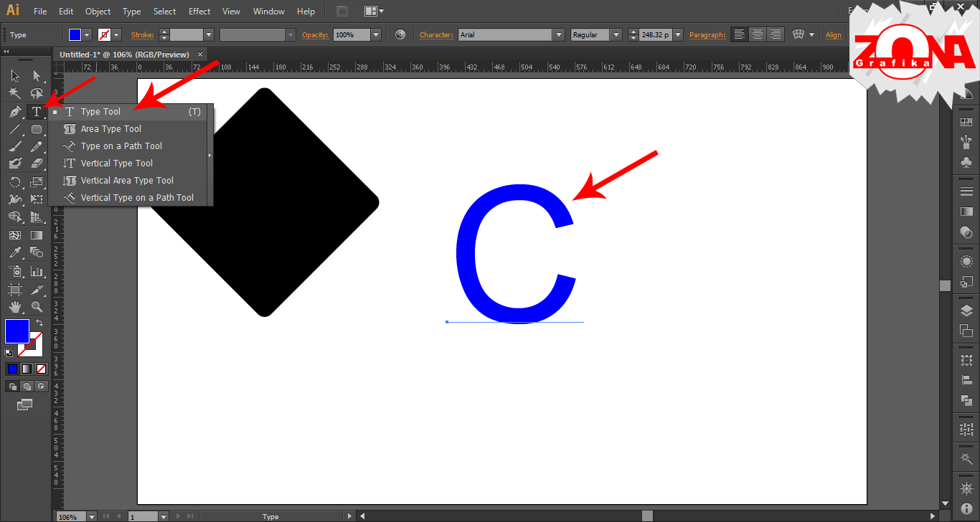Open the Paragraph panel link
The image size is (980, 522).
(707, 34)
